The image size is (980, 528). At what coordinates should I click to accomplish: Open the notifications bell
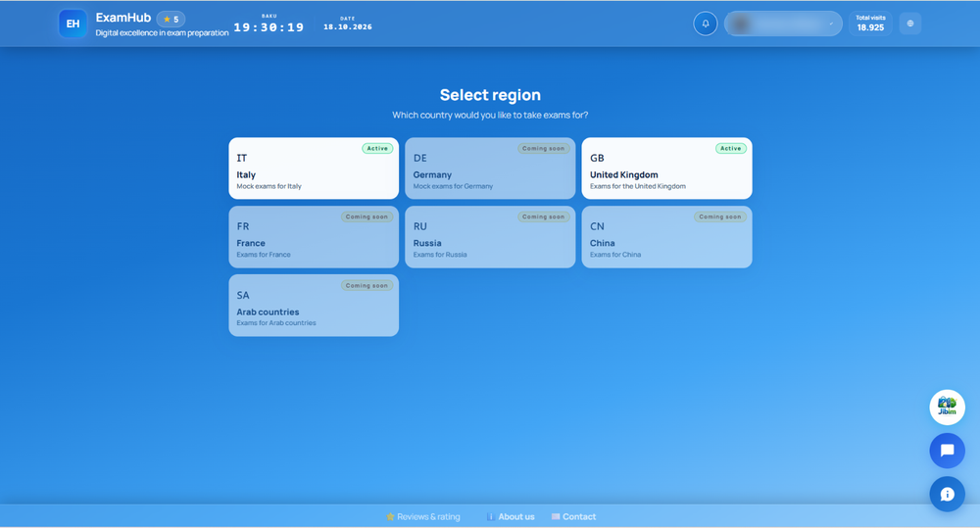pyautogui.click(x=705, y=24)
